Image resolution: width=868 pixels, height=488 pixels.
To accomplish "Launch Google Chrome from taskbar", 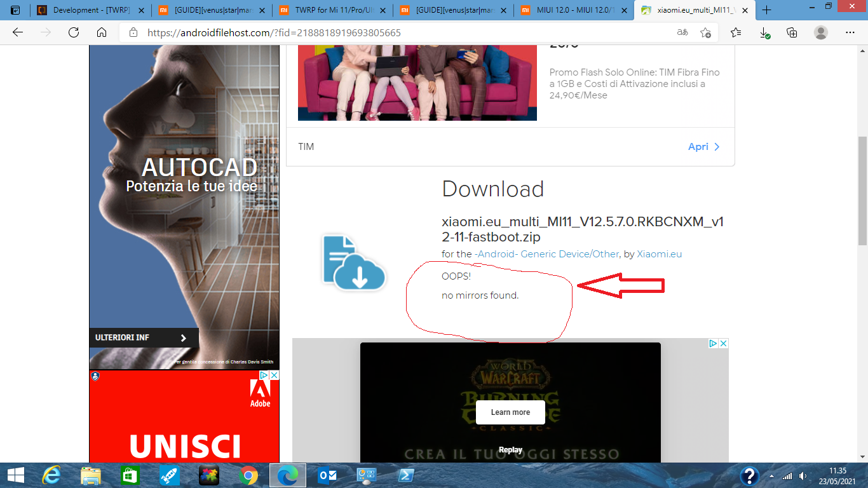I will (248, 475).
